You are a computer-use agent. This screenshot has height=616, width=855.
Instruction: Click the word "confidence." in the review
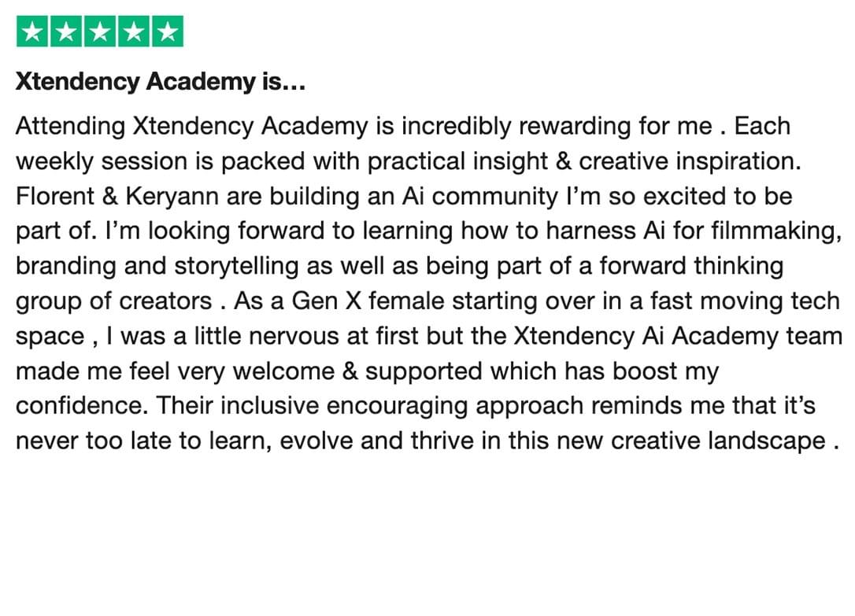(x=82, y=406)
